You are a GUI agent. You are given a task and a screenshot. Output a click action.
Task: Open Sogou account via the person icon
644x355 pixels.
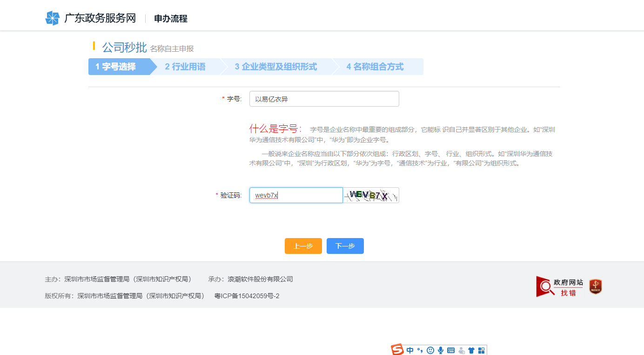(x=462, y=350)
